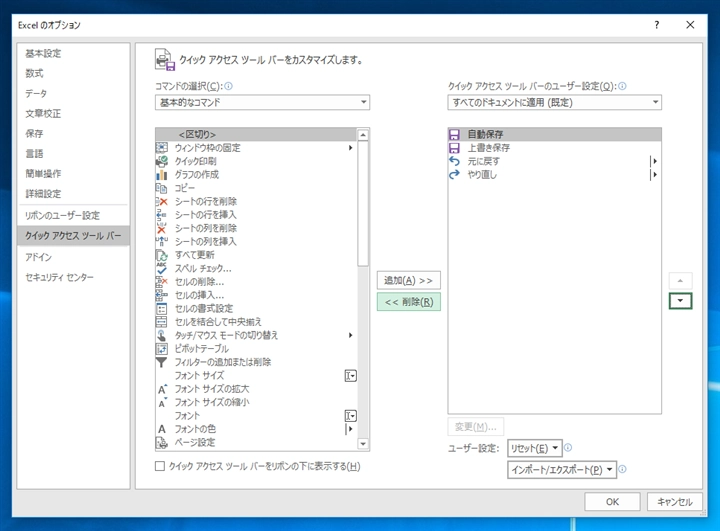720x531 pixels.
Task: Select the タッチ/マウス モードの切り替え icon
Action: point(162,335)
